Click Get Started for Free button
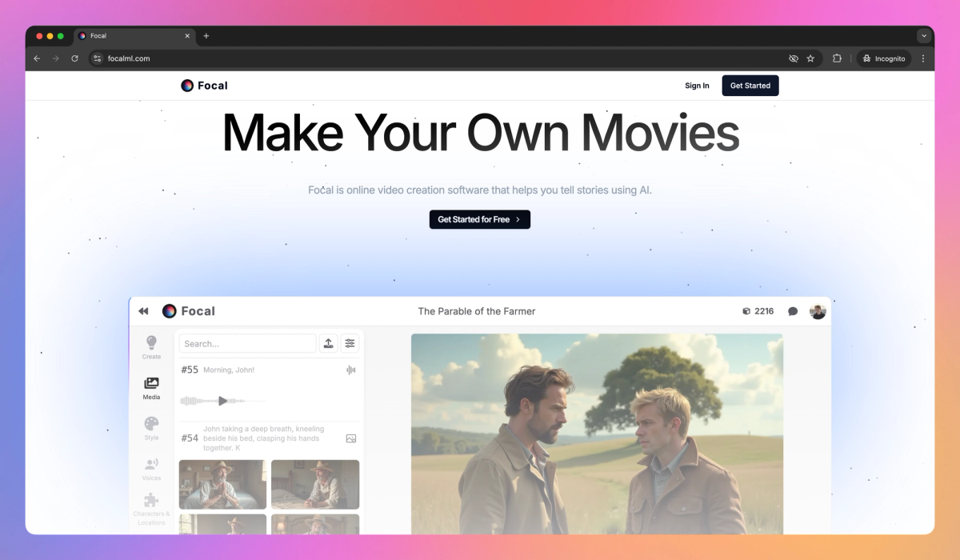The image size is (960, 560). (480, 219)
